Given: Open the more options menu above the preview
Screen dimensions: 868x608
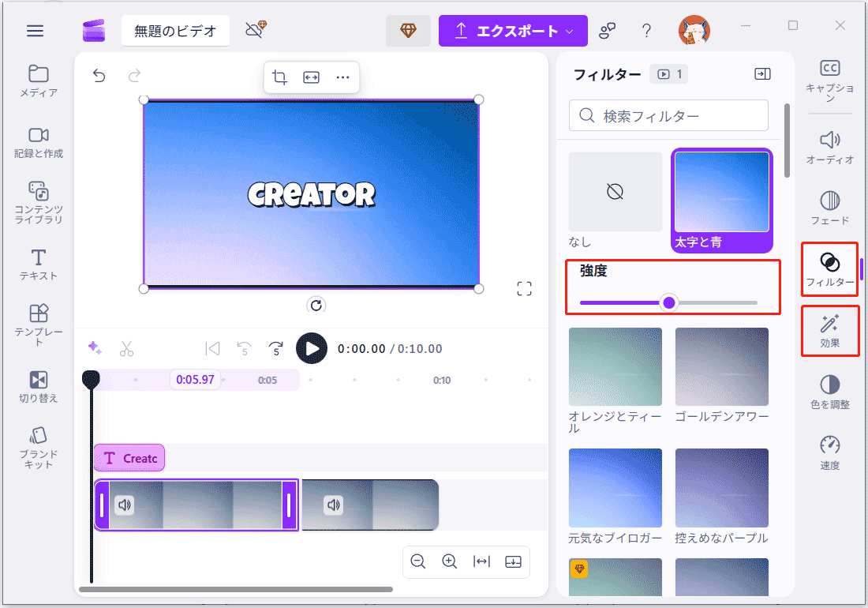Looking at the screenshot, I should (x=342, y=77).
